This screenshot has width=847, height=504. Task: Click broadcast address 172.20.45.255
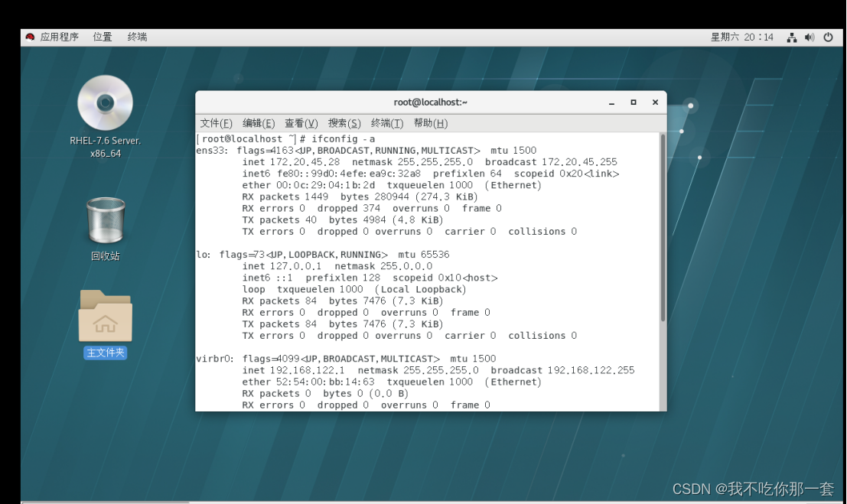(580, 162)
